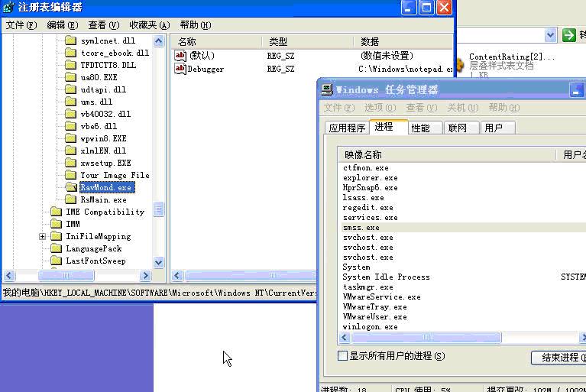This screenshot has height=392, width=586.
Task: Click the vbe6.dll folder icon
Action: (70, 126)
